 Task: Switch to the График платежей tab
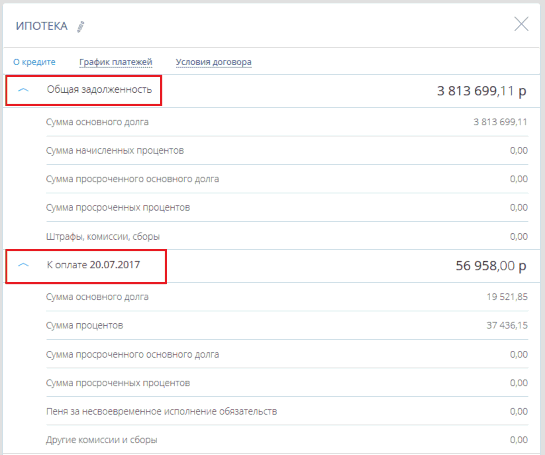116,62
